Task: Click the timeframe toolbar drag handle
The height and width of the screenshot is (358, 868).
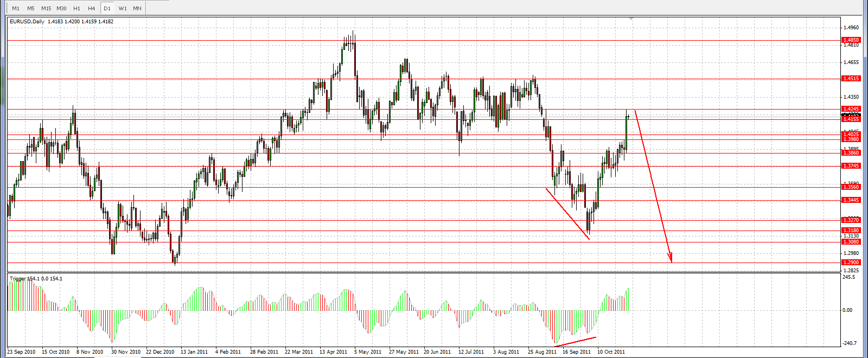Action: coord(5,8)
